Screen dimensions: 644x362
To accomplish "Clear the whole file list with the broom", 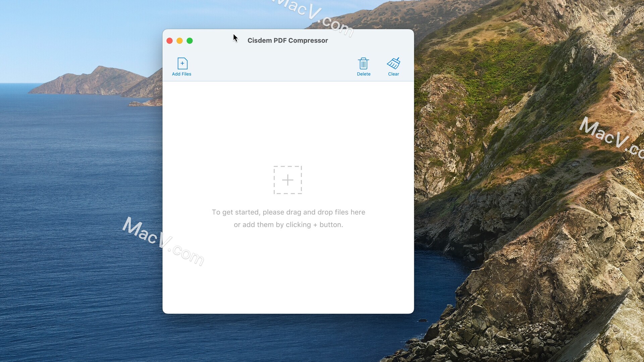I will click(393, 63).
